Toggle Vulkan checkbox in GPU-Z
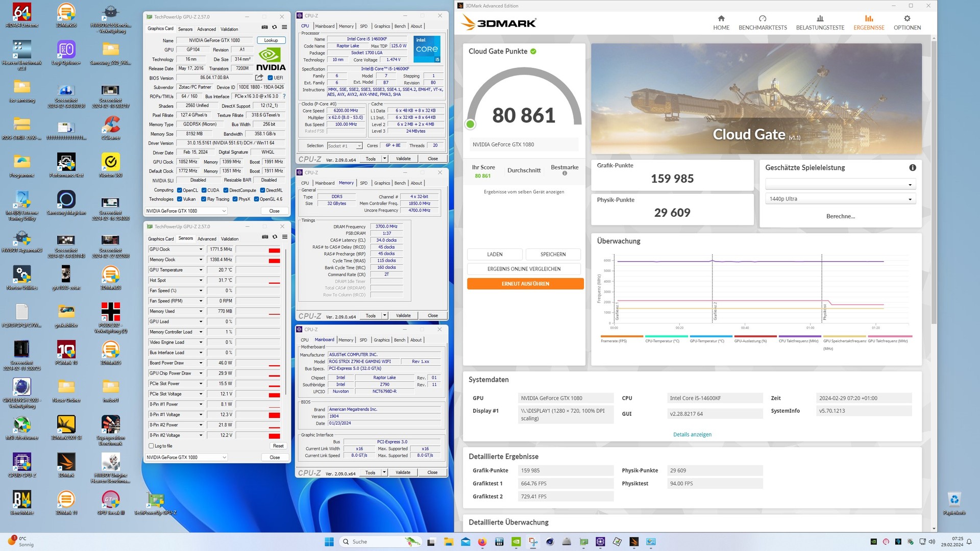 [180, 199]
